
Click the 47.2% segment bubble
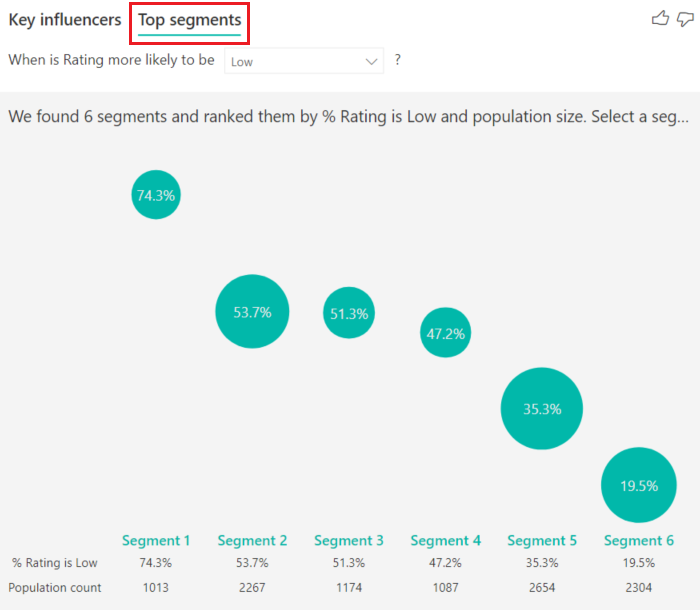pyautogui.click(x=446, y=333)
